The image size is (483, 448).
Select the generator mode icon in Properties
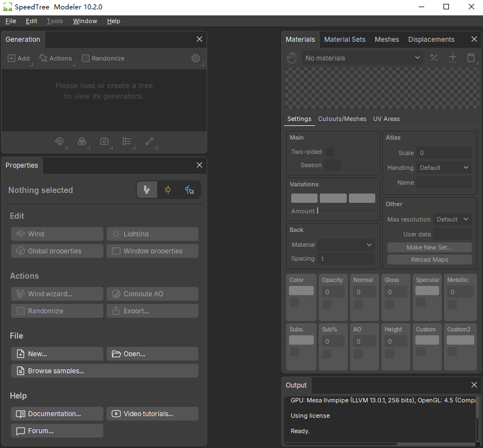[x=147, y=190]
